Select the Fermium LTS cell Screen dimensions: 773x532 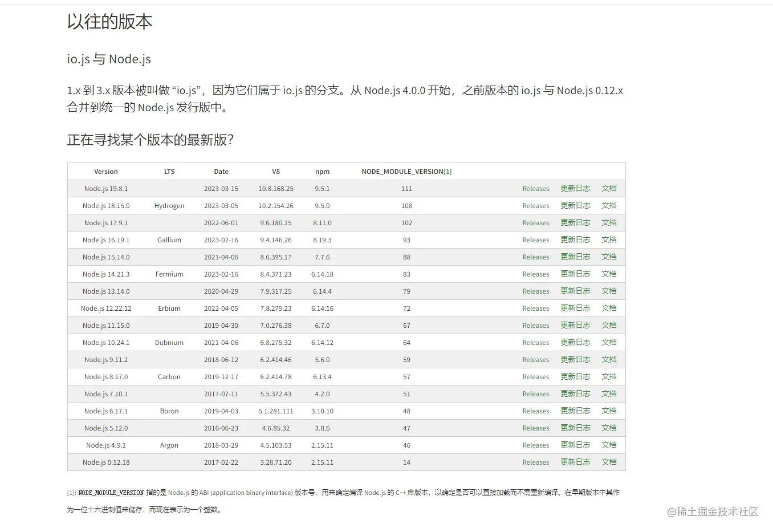tap(169, 274)
